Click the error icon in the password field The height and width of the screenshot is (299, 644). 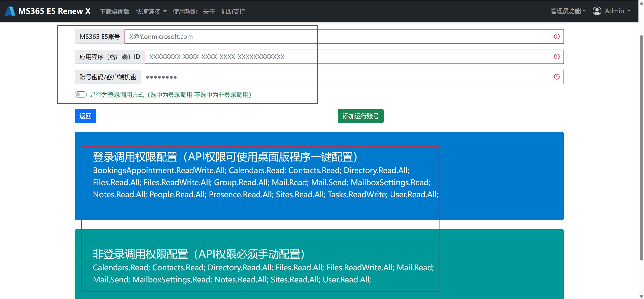click(557, 77)
